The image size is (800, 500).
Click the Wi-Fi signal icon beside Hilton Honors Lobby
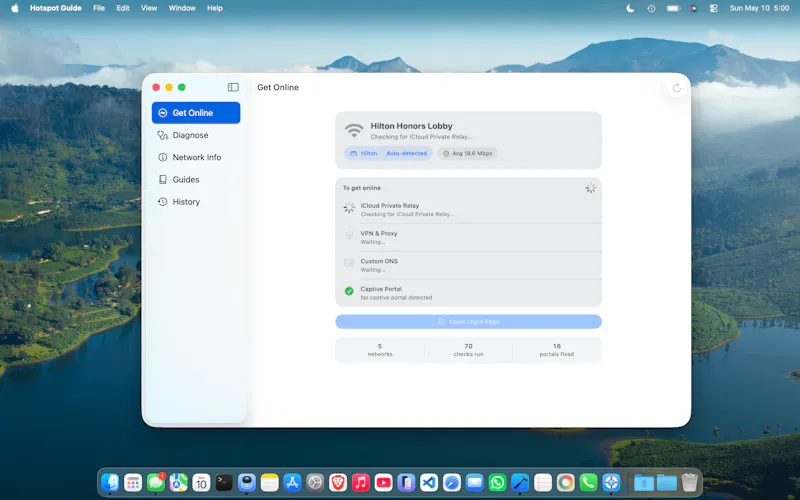[x=354, y=131]
